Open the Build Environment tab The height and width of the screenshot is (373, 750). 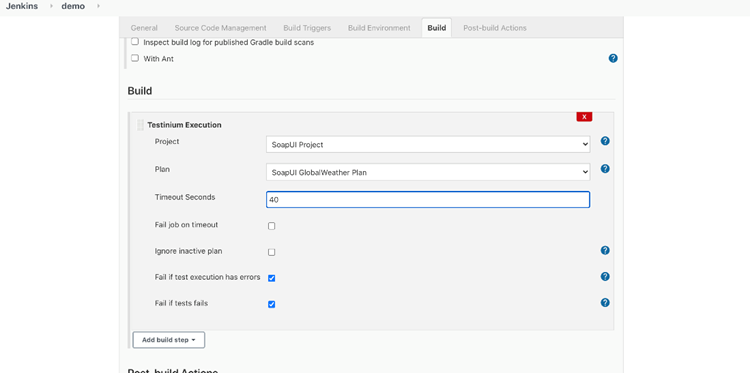tap(379, 28)
